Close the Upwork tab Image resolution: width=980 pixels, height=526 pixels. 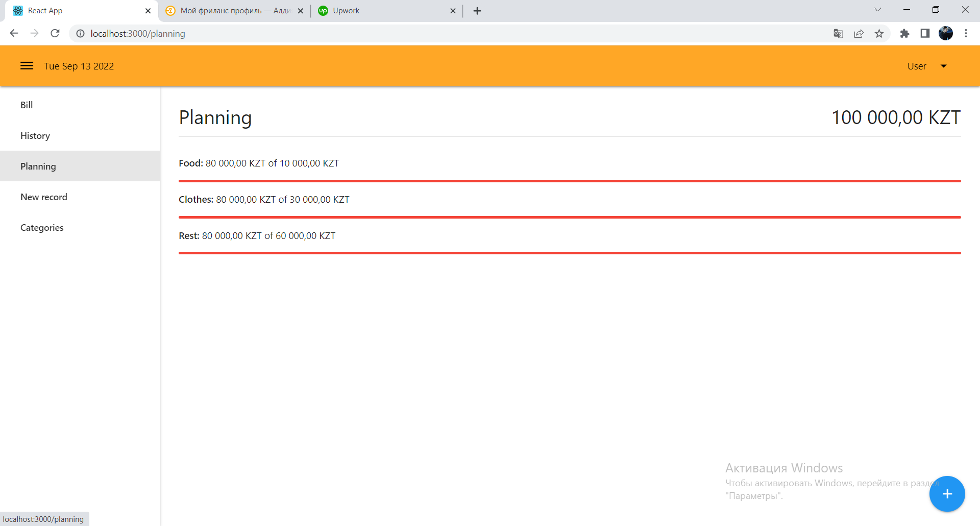(453, 11)
